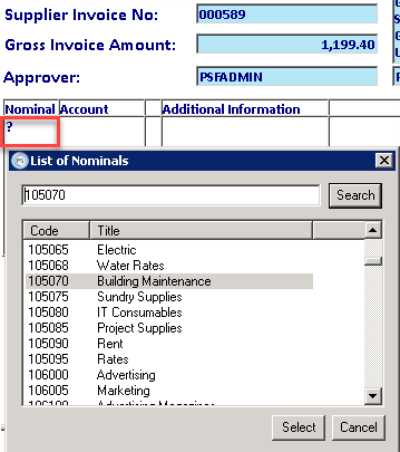Click the Select button

click(298, 427)
